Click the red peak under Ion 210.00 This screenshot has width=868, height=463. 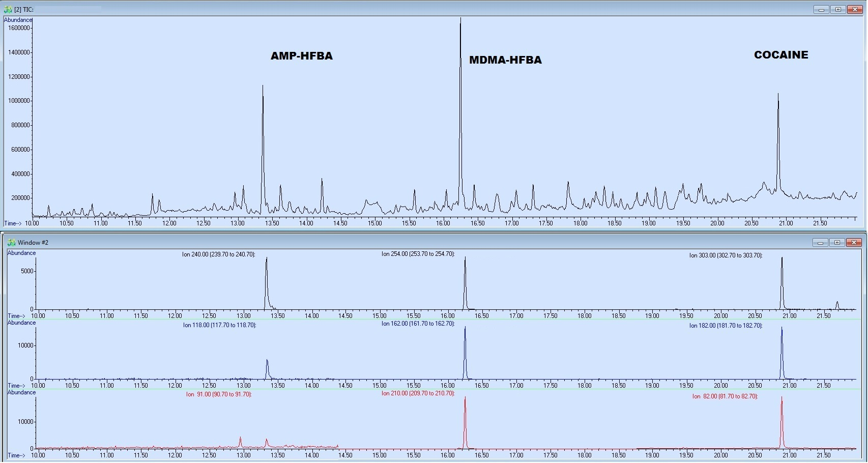[465, 423]
